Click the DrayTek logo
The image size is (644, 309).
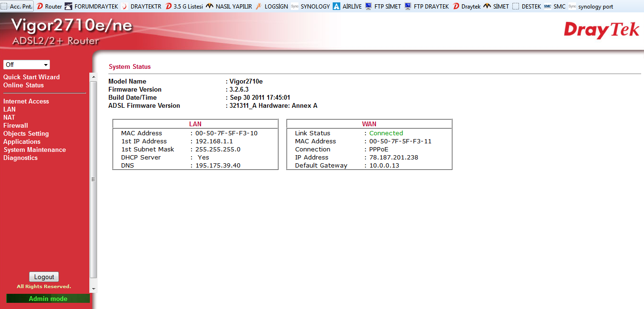601,30
